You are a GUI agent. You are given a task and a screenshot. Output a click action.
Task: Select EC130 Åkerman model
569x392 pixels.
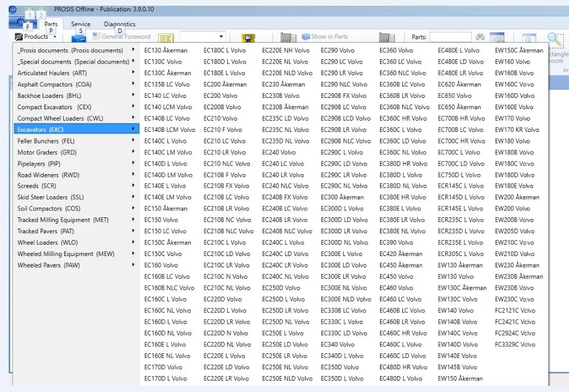pyautogui.click(x=166, y=51)
